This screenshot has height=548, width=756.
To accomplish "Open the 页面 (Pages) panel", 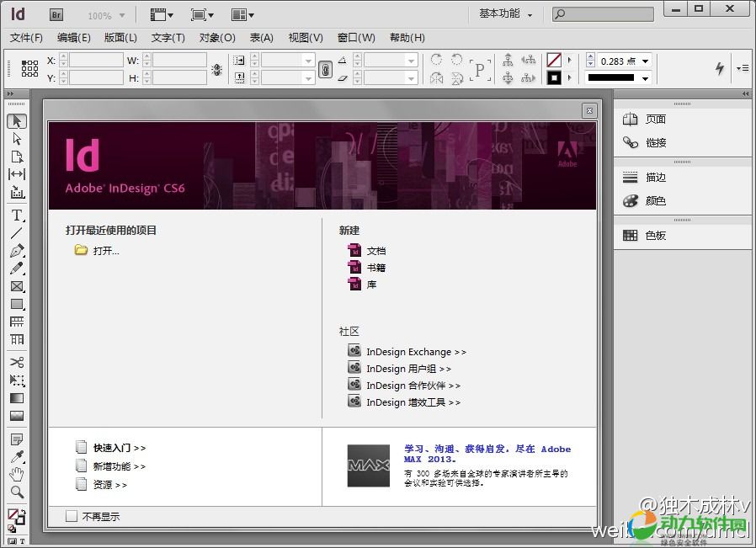I will coord(655,120).
